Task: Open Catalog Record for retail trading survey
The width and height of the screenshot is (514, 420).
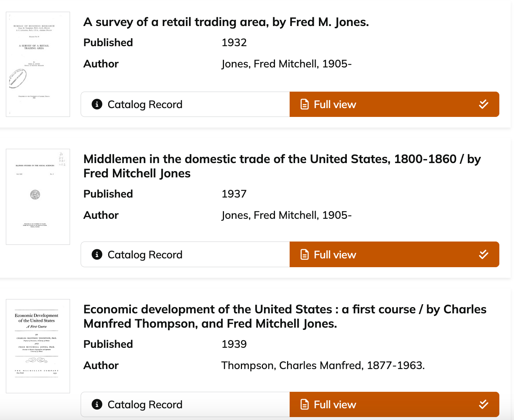Action: pyautogui.click(x=145, y=104)
